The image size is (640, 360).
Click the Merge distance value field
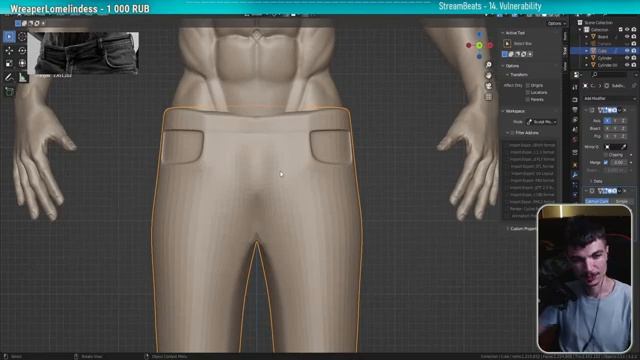[x=618, y=162]
